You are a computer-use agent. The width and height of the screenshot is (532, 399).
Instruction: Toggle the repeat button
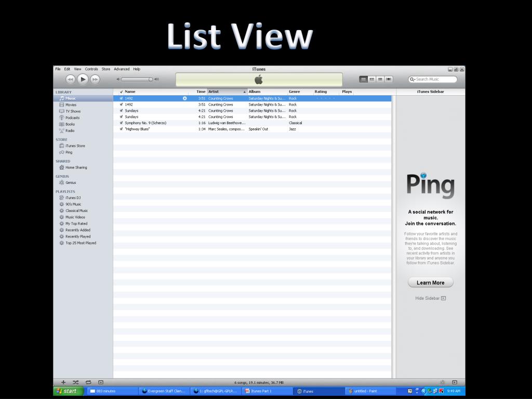[88, 382]
